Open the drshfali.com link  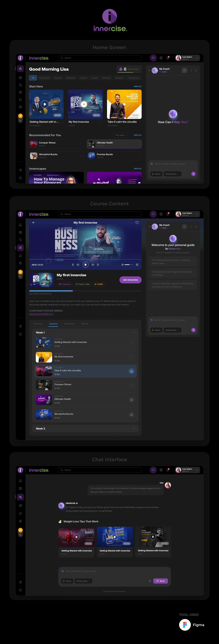tap(41, 314)
